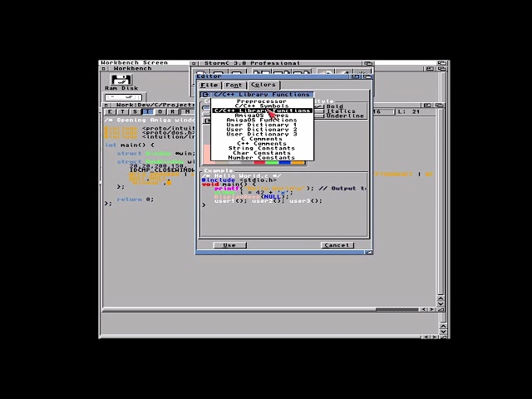Click the #include <stdio.h> line in Example
Viewport: 532px width, 399px height.
[239, 180]
